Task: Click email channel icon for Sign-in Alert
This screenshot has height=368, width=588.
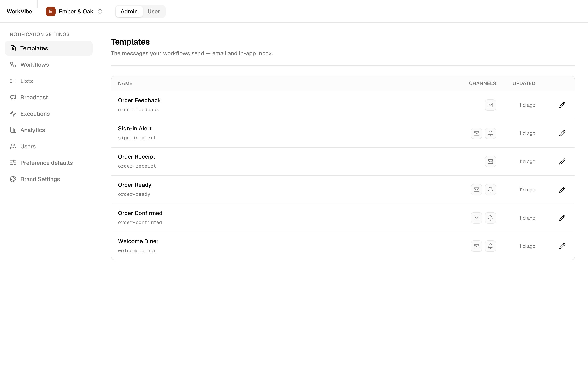Action: tap(476, 133)
